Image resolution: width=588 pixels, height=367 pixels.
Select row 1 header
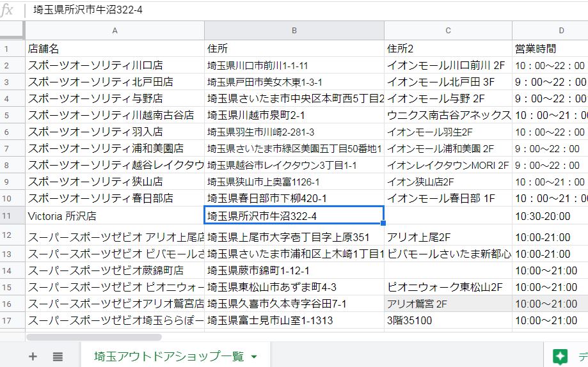[x=12, y=49]
